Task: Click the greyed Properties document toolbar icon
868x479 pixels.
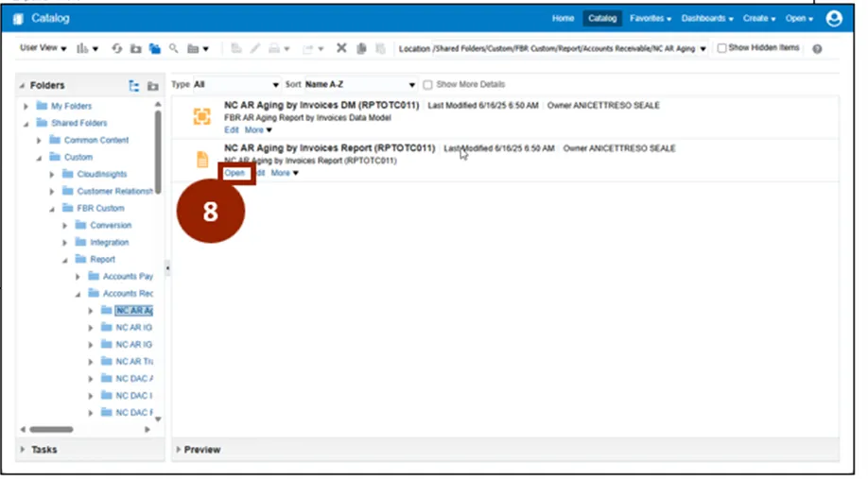Action: click(x=236, y=49)
